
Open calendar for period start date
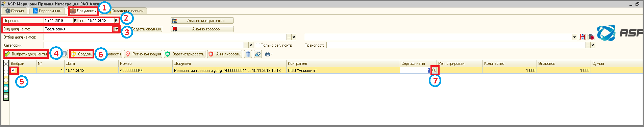coord(76,21)
